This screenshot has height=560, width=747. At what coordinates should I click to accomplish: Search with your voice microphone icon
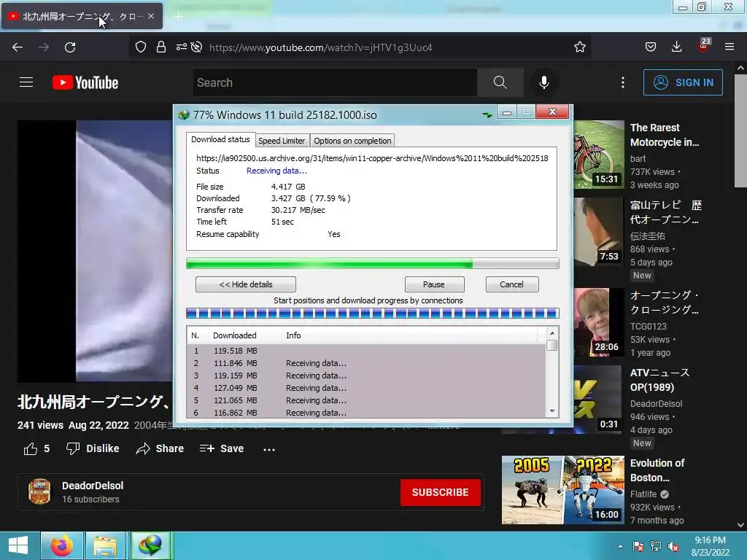pyautogui.click(x=544, y=82)
